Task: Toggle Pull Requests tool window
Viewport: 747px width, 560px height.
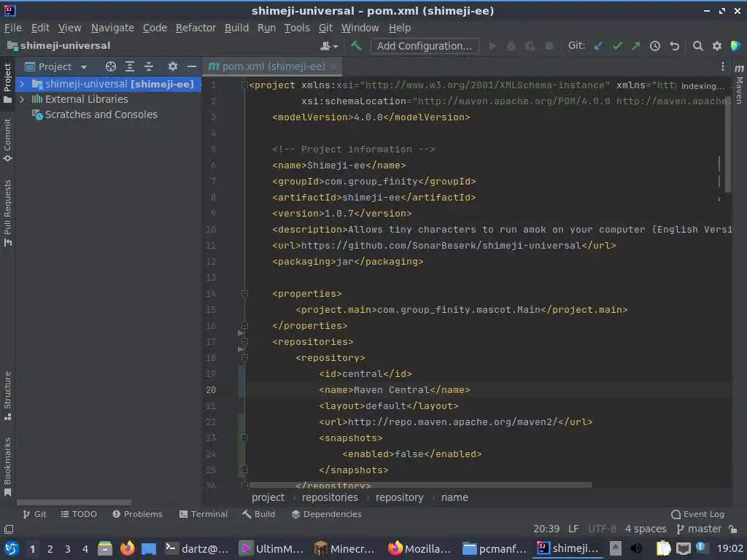Action: 7,213
